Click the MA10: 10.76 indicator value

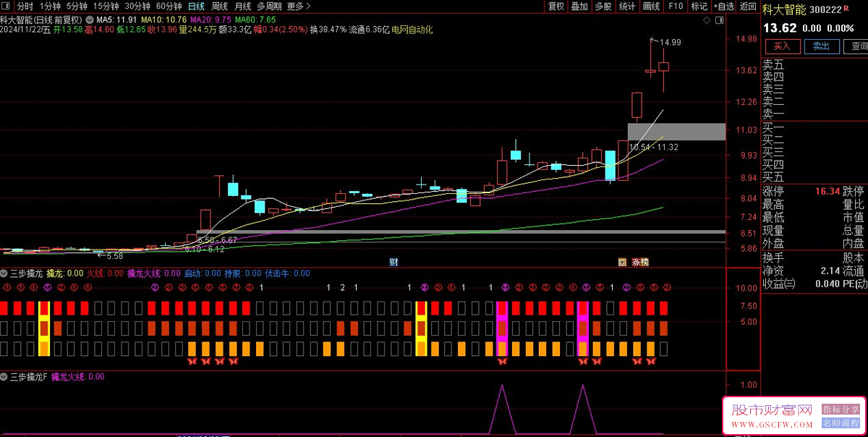[163, 20]
